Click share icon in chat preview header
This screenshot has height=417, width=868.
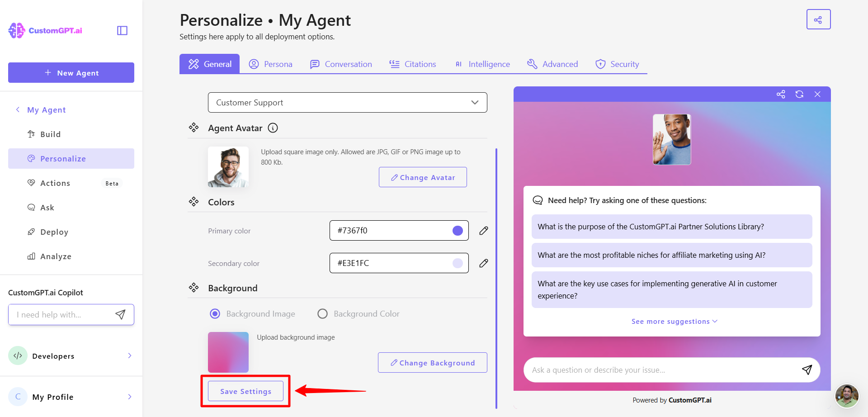point(781,94)
